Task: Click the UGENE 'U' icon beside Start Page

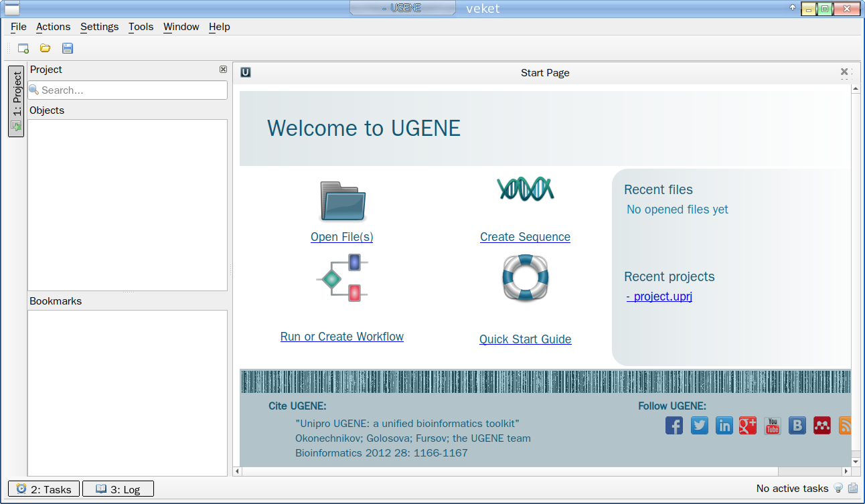Action: click(246, 72)
